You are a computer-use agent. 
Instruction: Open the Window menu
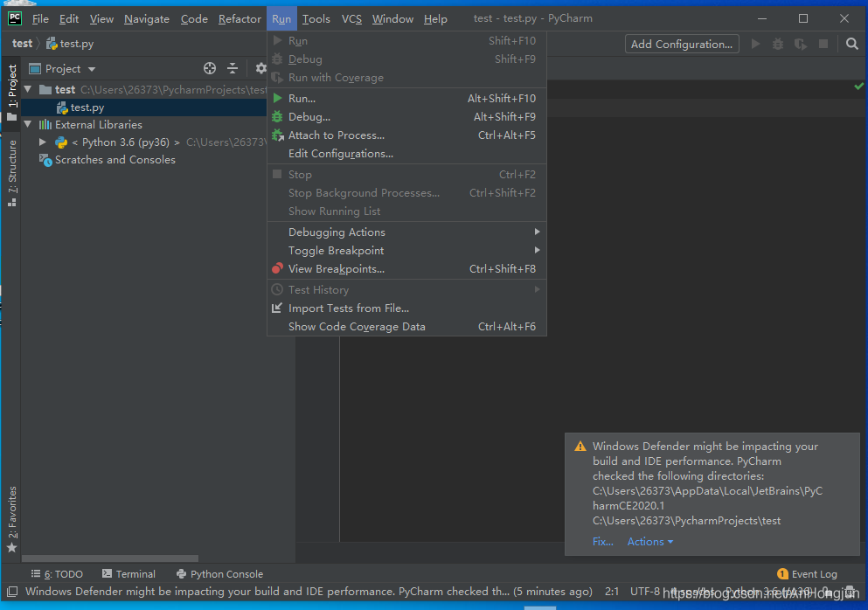point(392,19)
